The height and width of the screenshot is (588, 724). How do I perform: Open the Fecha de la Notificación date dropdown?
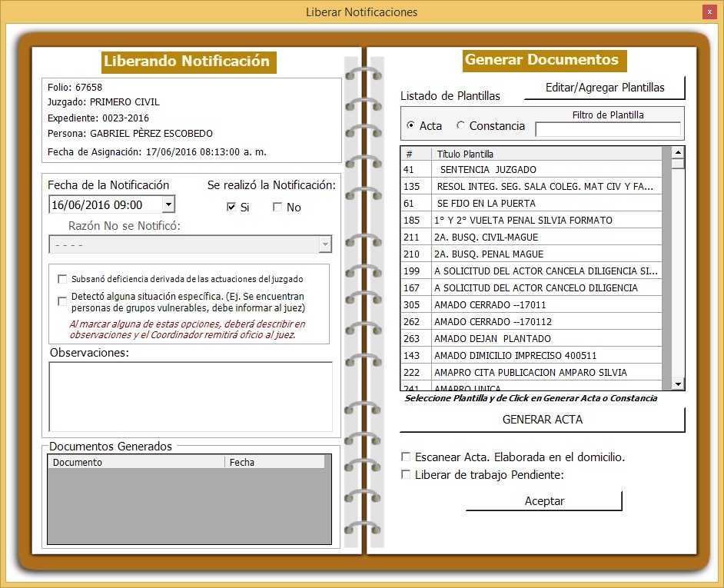[x=168, y=204]
